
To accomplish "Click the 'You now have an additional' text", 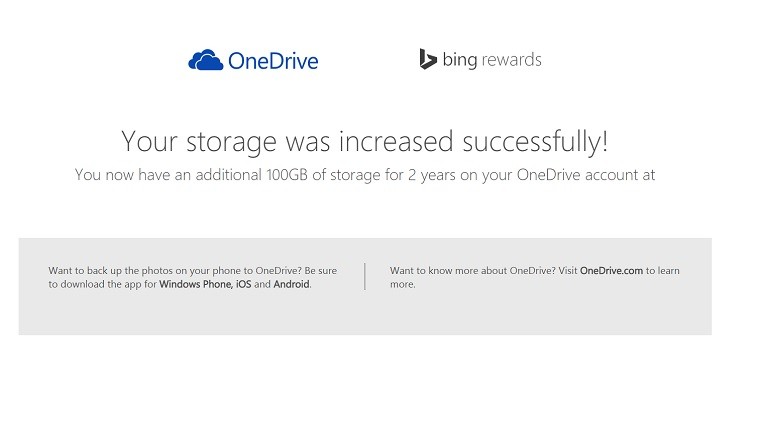I will tap(168, 174).
